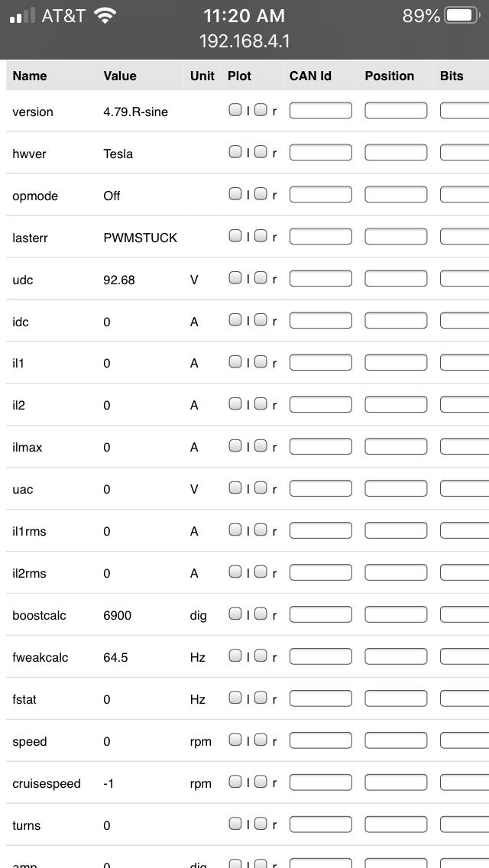Tap the Wi-Fi icon in status bar
Screen dimensions: 489x868
coord(105,15)
